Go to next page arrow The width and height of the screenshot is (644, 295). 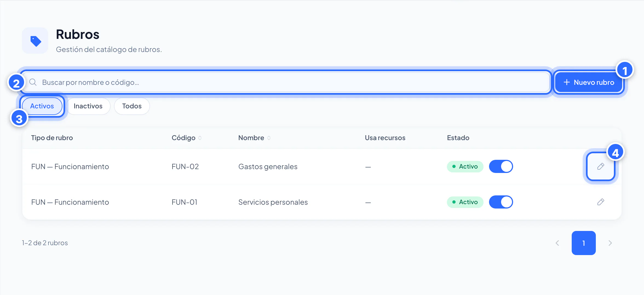(x=610, y=243)
